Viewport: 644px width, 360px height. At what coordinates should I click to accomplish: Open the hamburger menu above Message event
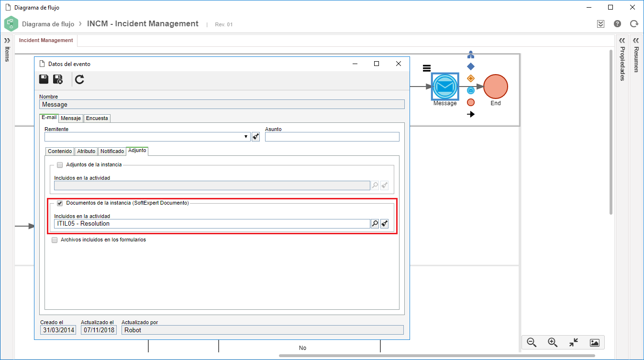click(x=427, y=68)
